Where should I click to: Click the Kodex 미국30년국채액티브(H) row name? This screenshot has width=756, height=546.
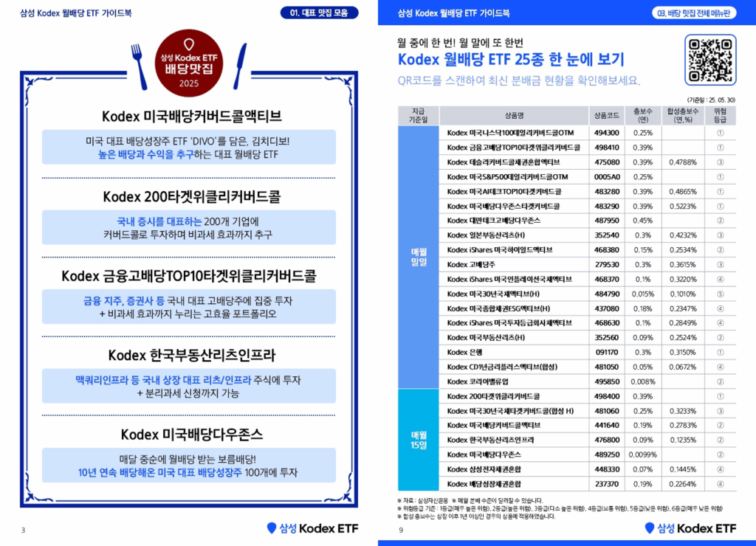[493, 294]
